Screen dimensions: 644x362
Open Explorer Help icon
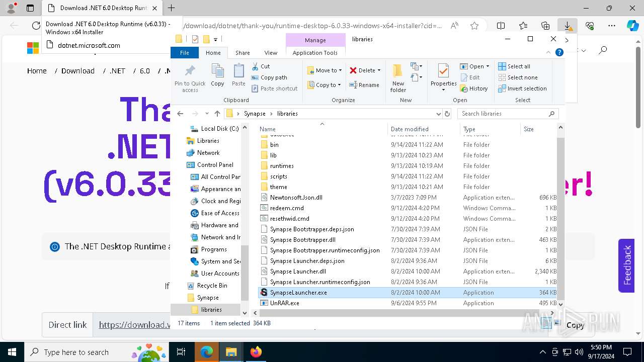(x=559, y=53)
